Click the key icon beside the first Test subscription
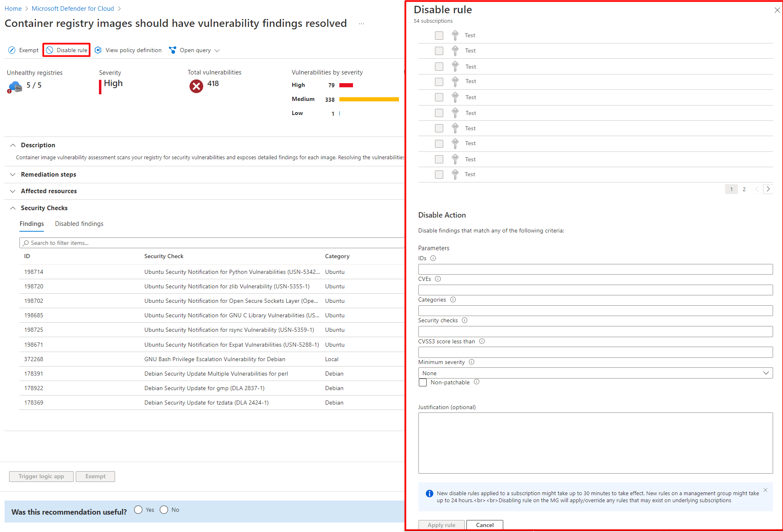 [455, 36]
